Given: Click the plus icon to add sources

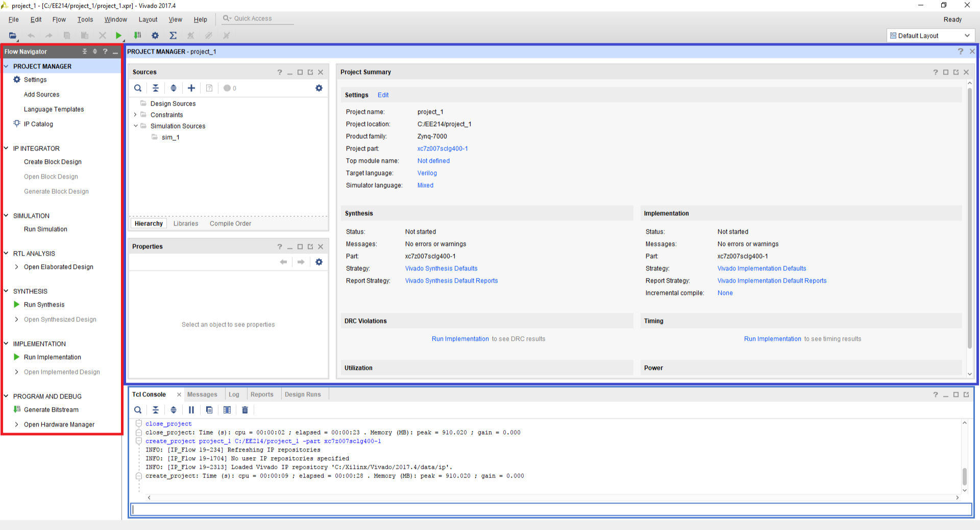Looking at the screenshot, I should 191,88.
